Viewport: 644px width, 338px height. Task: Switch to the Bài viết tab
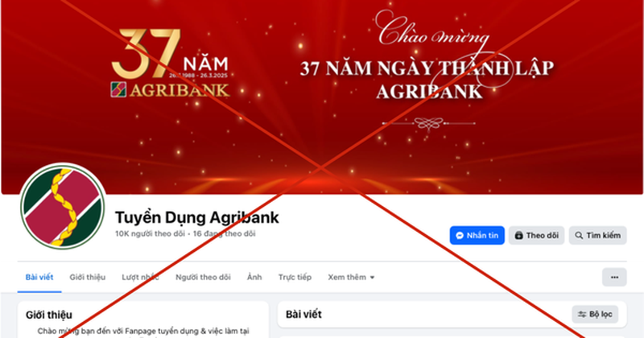[39, 277]
